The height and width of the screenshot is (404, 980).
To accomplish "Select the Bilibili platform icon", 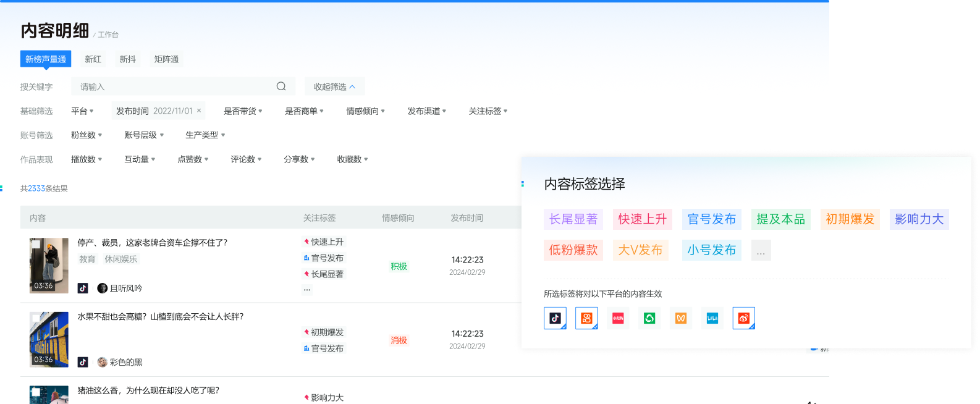I will [x=712, y=318].
